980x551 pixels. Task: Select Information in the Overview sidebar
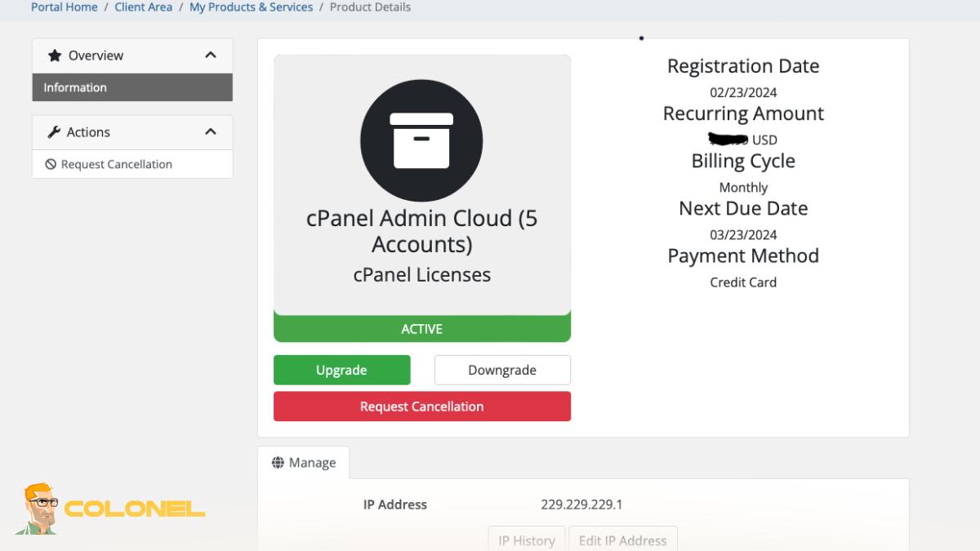(74, 87)
